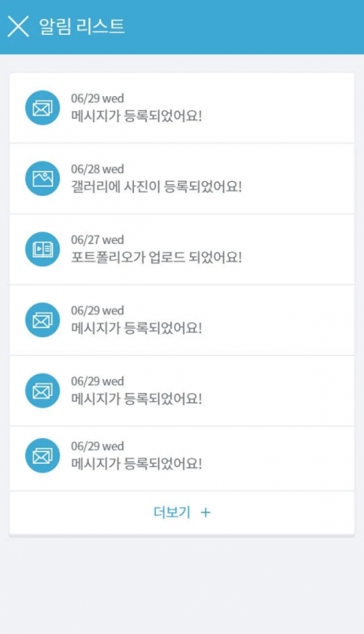Tap the mail icon of the fourth notification
Viewport: 364px width, 634px height.
pyautogui.click(x=42, y=320)
